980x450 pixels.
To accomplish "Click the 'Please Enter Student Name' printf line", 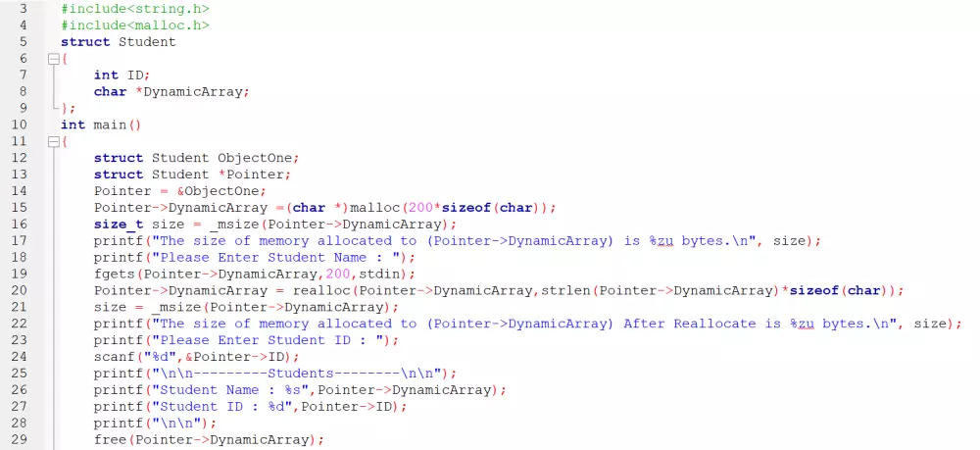I will 255,257.
